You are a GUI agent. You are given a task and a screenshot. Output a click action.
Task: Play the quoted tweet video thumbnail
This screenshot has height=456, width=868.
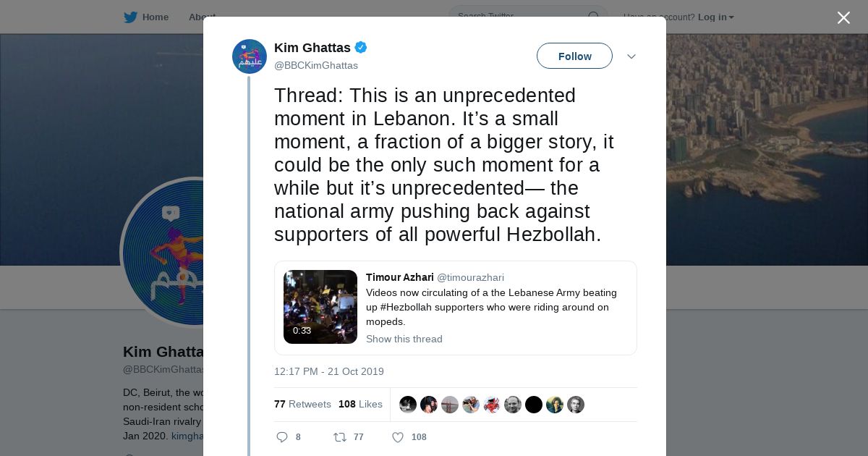click(320, 307)
